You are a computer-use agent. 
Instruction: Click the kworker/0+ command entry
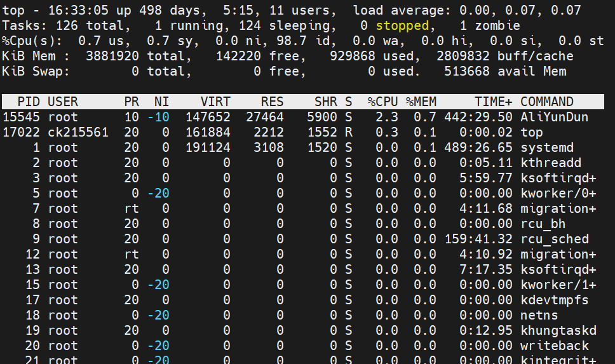coord(558,193)
